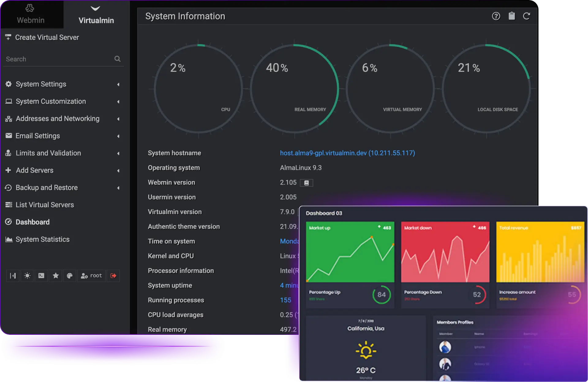Click the Percentage Down 52 ring
Image resolution: width=588 pixels, height=382 pixels.
tap(477, 295)
